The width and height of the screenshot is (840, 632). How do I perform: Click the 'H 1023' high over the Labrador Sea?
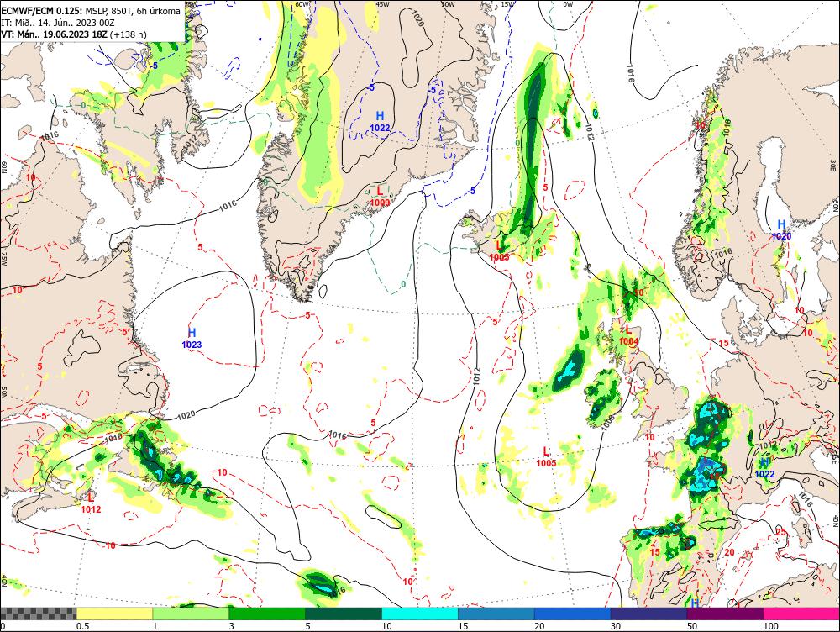click(192, 338)
